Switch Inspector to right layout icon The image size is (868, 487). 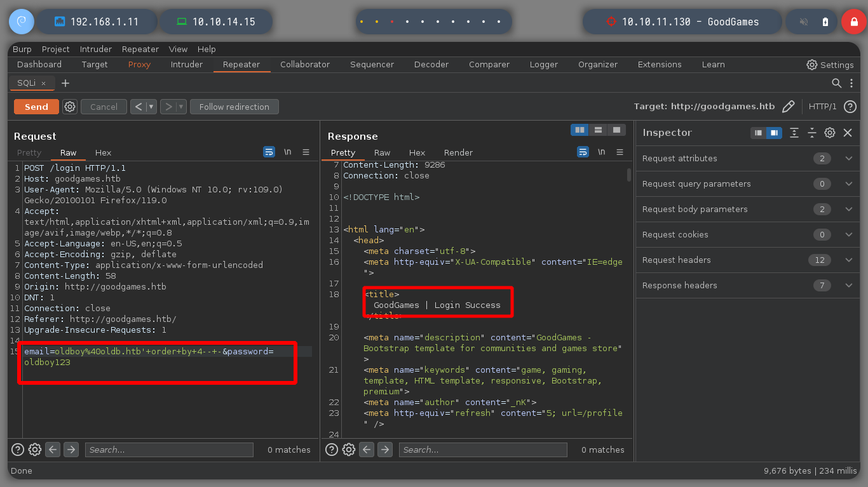773,133
